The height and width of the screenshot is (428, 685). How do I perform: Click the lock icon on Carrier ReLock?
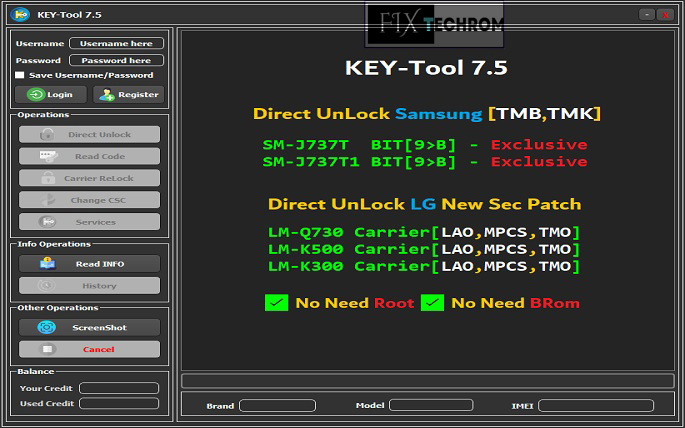pyautogui.click(x=48, y=178)
